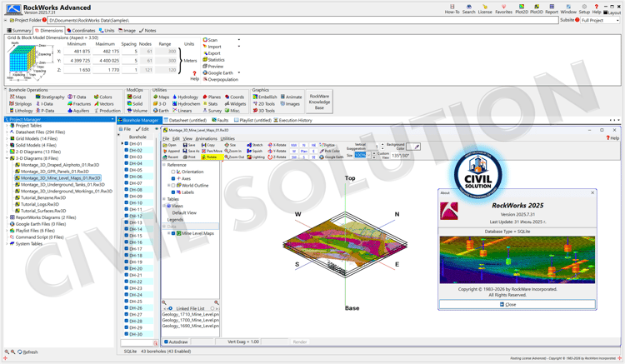Open RockWare Knowledge Base button
The height and width of the screenshot is (364, 625).
pyautogui.click(x=319, y=102)
